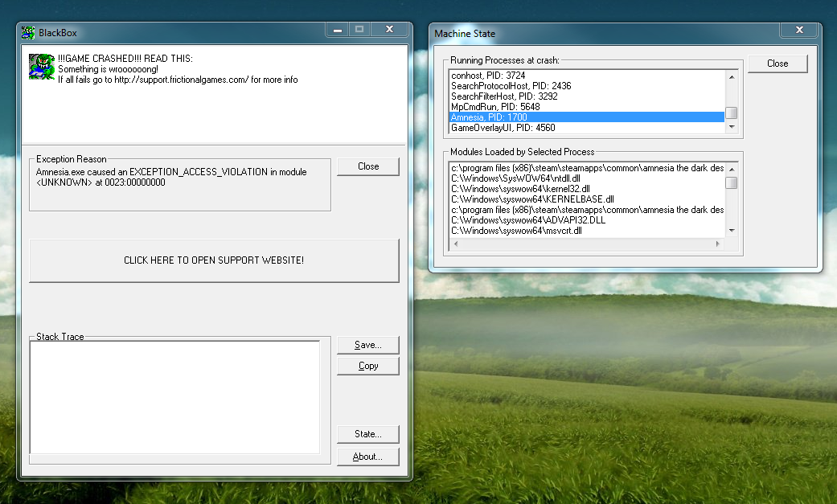Click the Close button in Machine State window
The height and width of the screenshot is (504, 837).
click(x=778, y=64)
